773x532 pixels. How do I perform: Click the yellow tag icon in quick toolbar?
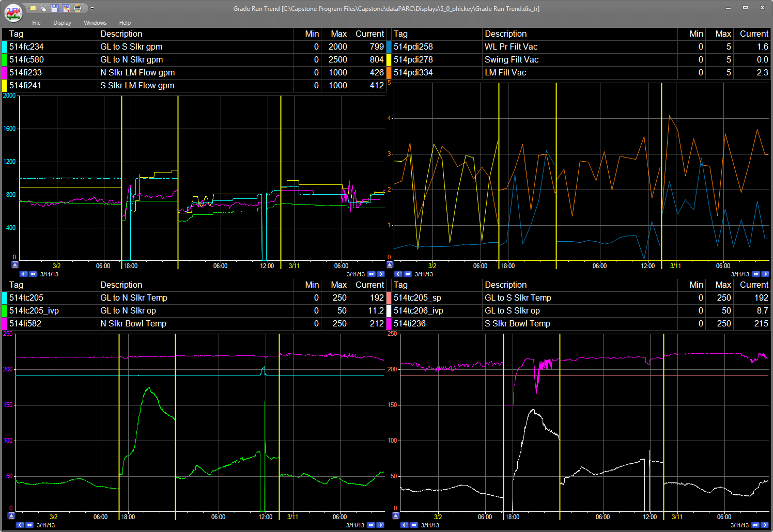click(33, 8)
